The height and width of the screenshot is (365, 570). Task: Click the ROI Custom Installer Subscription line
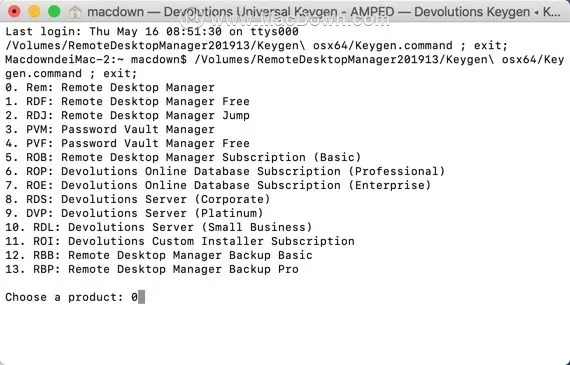180,241
